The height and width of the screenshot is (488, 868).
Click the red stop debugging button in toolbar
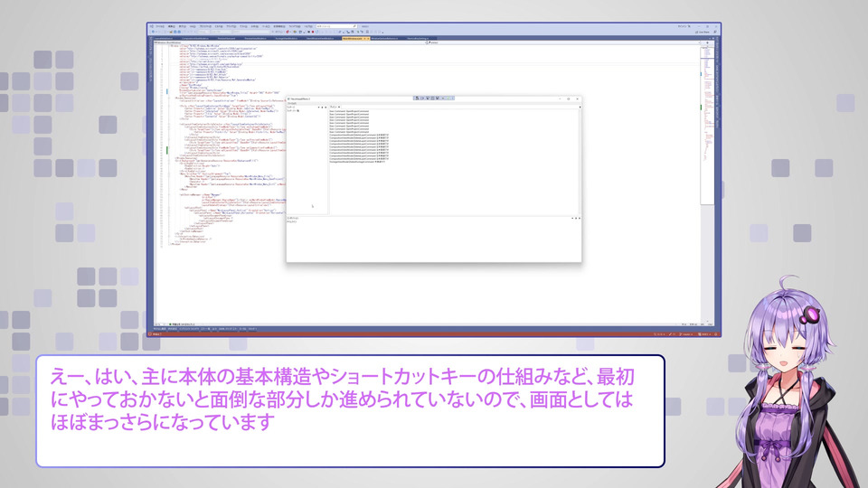pos(313,33)
